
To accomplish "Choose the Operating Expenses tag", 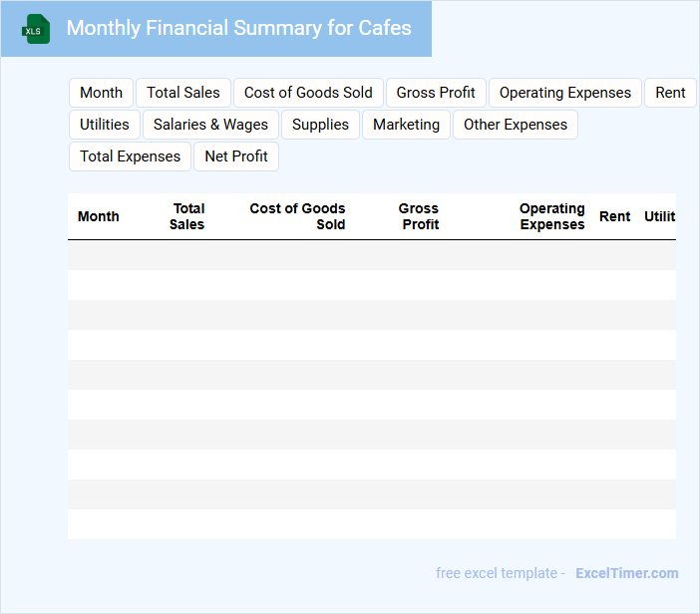I will point(564,93).
